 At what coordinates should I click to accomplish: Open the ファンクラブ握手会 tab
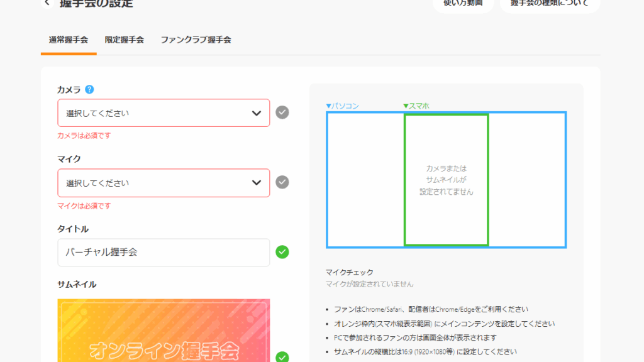(196, 40)
